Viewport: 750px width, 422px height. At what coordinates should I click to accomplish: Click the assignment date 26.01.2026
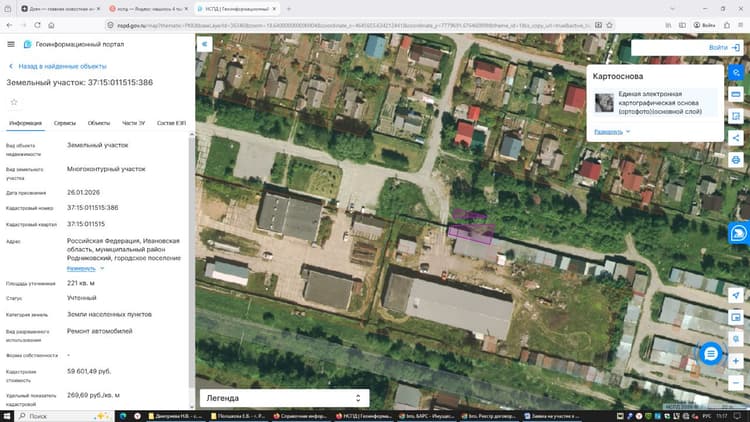click(83, 192)
